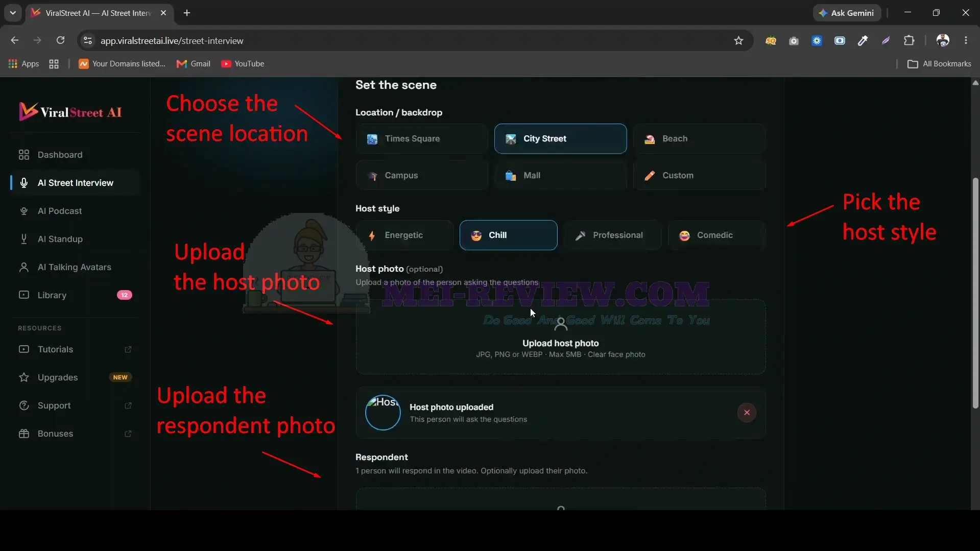Open the Upgrades page
The image size is (980, 551).
coord(75,377)
